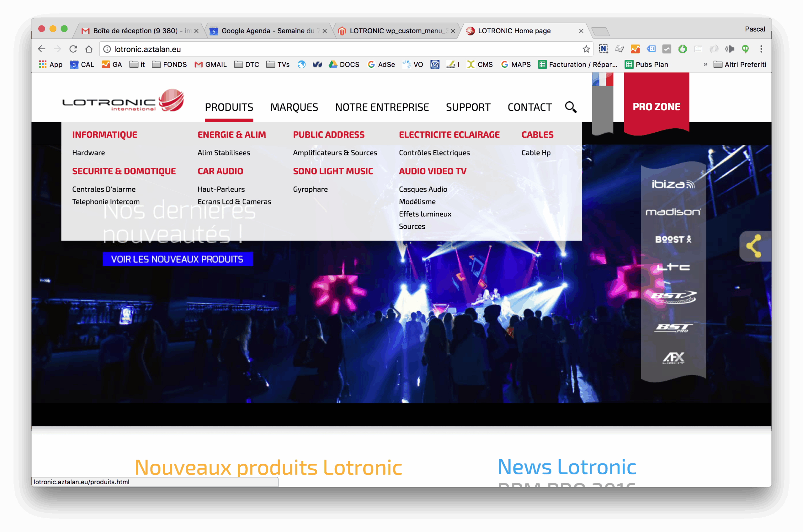Click the Lotronic International logo
803x532 pixels.
(123, 101)
